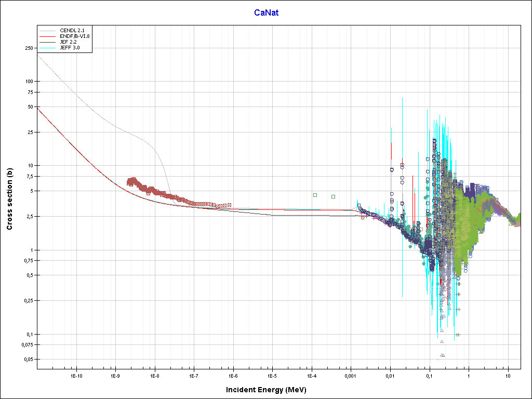
Task: Click the 1E-5 x-axis tick label
Action: coord(272,375)
